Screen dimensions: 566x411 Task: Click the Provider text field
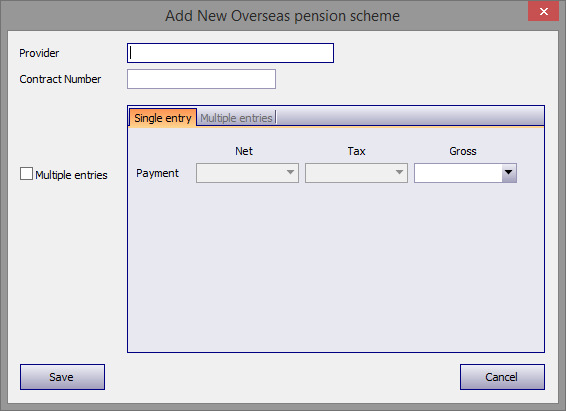click(x=230, y=53)
